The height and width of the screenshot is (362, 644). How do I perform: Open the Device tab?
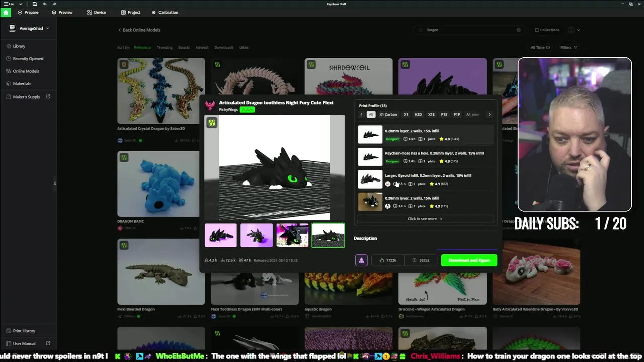coord(96,12)
